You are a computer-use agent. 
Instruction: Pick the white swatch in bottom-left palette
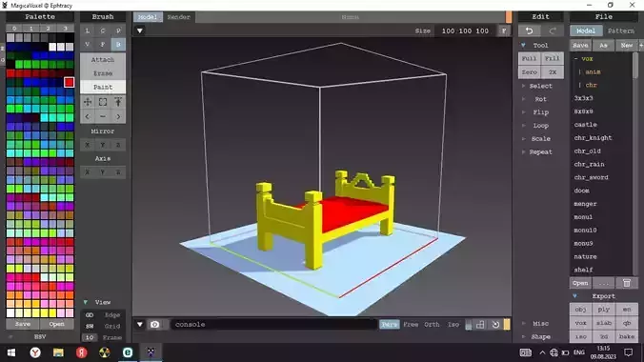(x=10, y=313)
